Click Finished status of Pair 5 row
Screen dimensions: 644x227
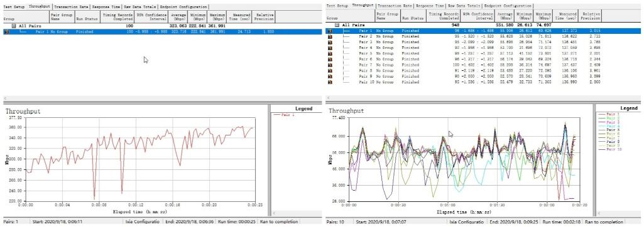pos(410,54)
